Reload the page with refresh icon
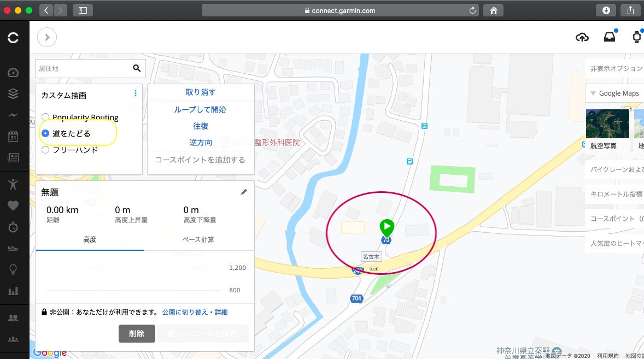 coord(472,10)
